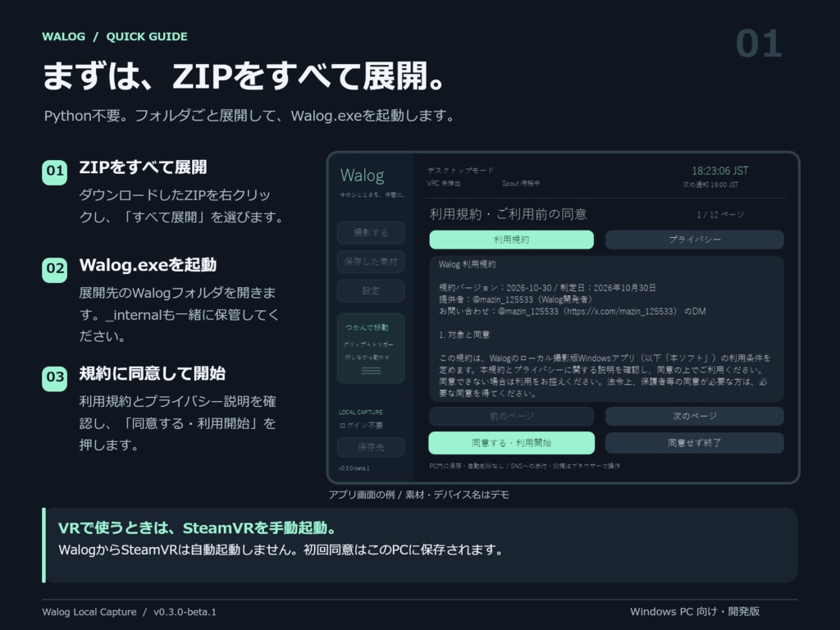Click the アプリ画面の例 caption
840x630 pixels.
418,495
